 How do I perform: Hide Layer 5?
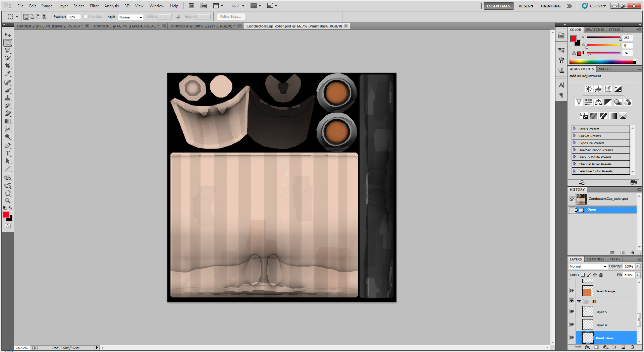[x=572, y=311]
